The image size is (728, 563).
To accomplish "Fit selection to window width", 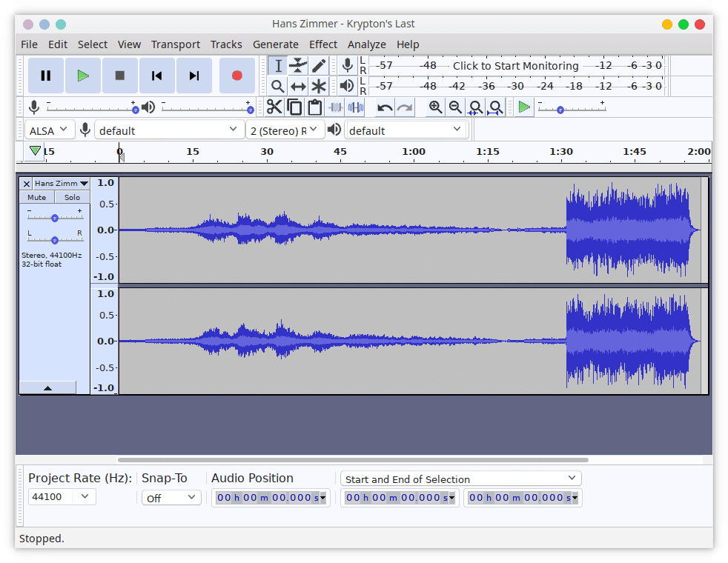I will (475, 107).
